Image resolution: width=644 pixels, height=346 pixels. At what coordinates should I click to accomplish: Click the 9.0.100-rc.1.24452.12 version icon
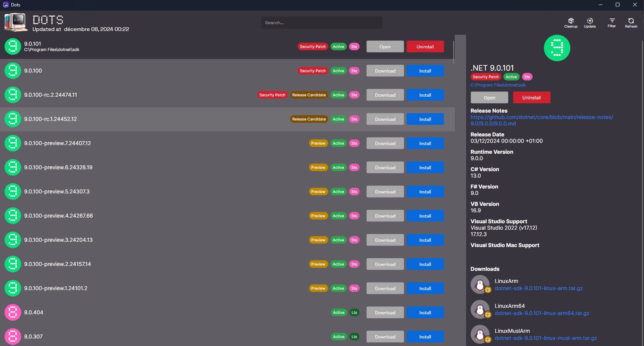(x=13, y=119)
